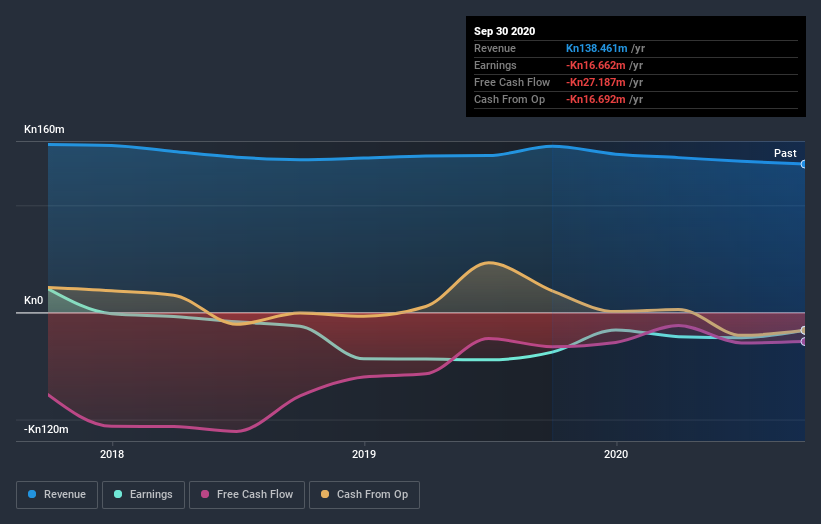Viewport: 821px width, 524px height.
Task: Click the Cash From Op peak in mid-2019
Action: pyautogui.click(x=489, y=263)
